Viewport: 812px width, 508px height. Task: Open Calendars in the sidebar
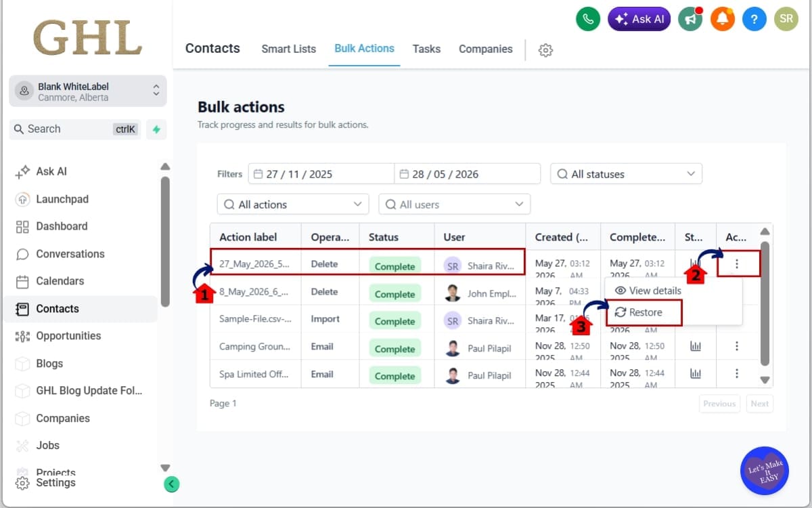pos(60,281)
